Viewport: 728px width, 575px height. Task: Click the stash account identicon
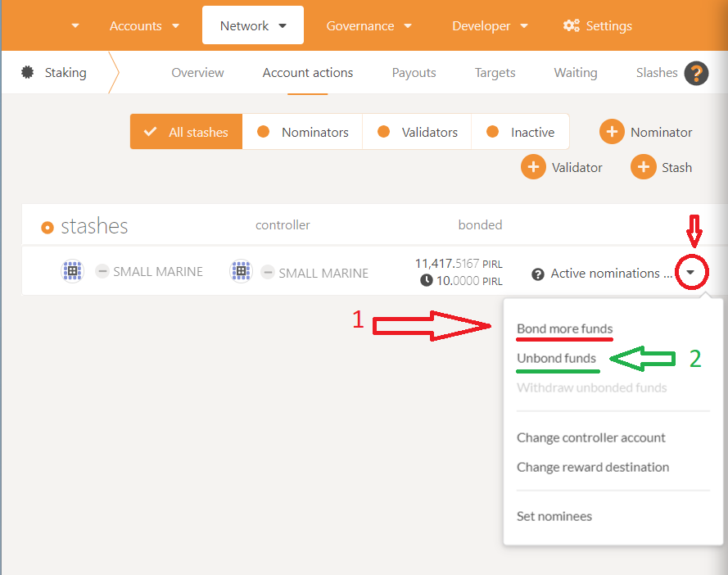pyautogui.click(x=73, y=271)
